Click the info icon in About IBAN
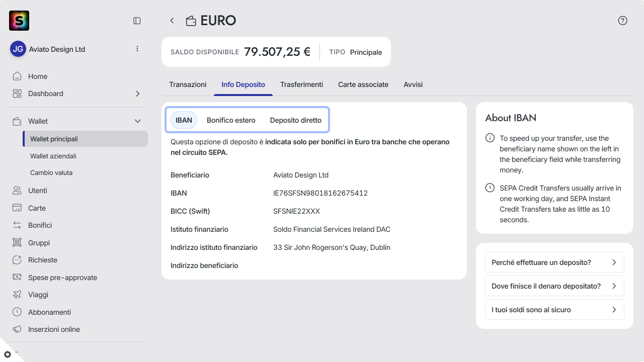Viewport: 644px width, 362px height. tap(490, 138)
